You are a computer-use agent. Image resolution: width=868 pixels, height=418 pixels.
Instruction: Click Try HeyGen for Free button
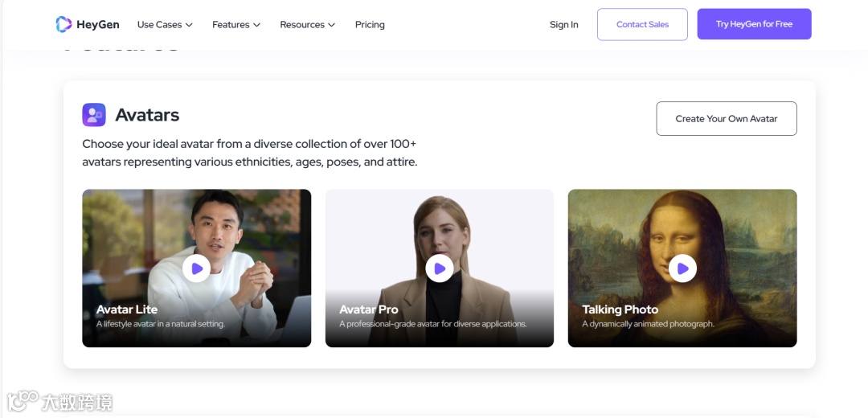[x=754, y=24]
